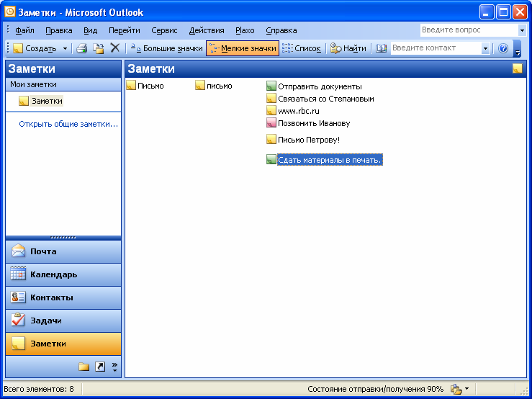Click the Введите контакт field

pyautogui.click(x=436, y=48)
